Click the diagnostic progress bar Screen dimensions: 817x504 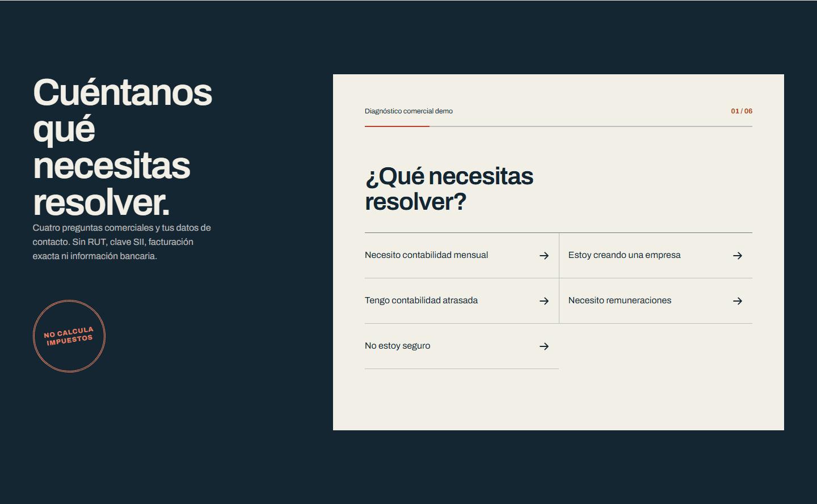558,126
